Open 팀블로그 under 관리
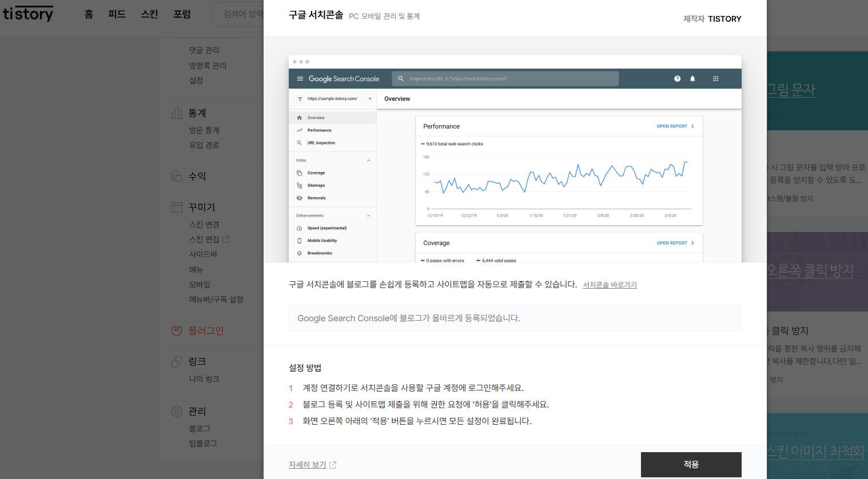 click(203, 444)
